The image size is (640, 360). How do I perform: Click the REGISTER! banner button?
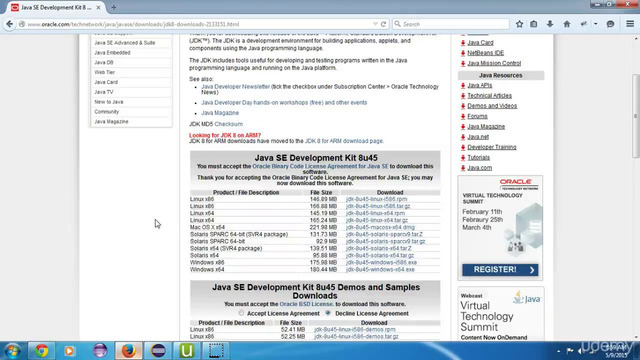click(x=500, y=270)
